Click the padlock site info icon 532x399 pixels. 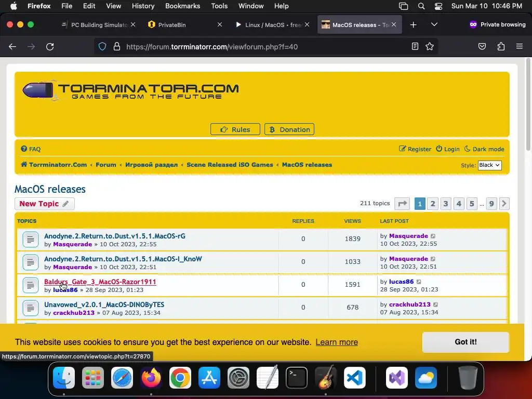[x=117, y=46]
